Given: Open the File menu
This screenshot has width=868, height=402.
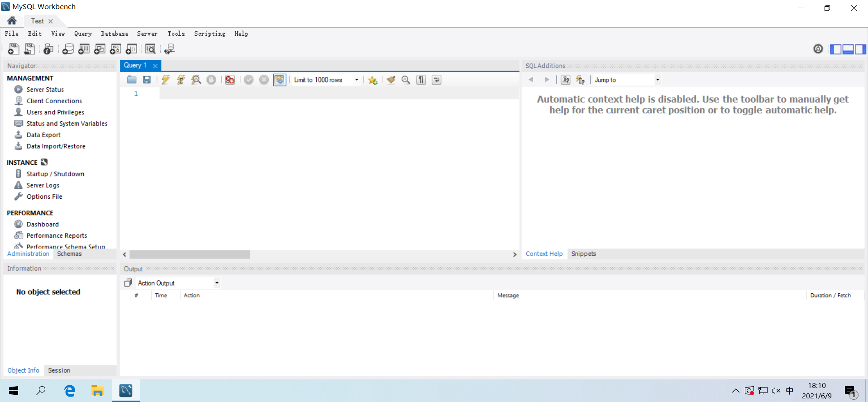Looking at the screenshot, I should pos(12,33).
